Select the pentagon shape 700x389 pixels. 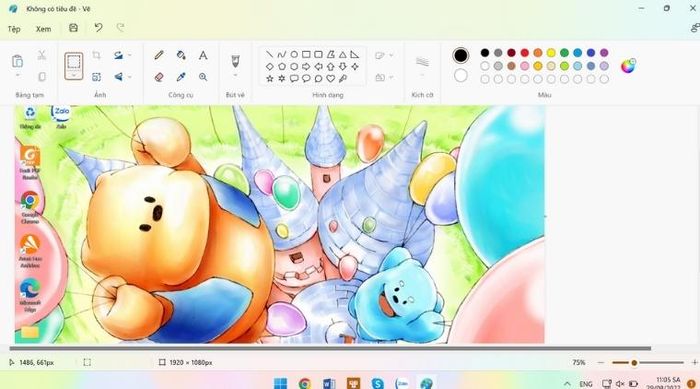coord(282,67)
